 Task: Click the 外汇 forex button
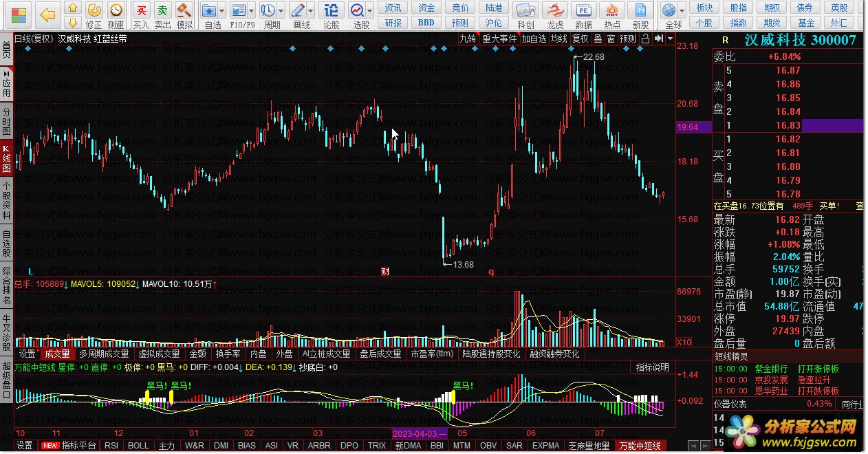[839, 23]
